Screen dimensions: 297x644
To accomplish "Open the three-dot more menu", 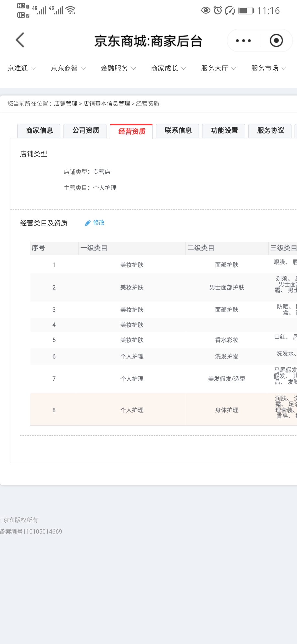I will click(x=243, y=41).
